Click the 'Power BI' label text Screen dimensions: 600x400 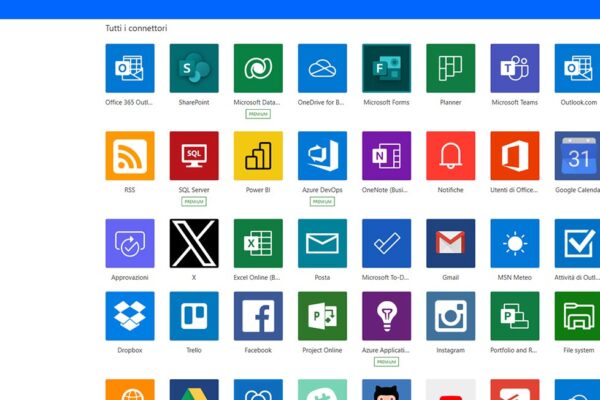coord(258,190)
